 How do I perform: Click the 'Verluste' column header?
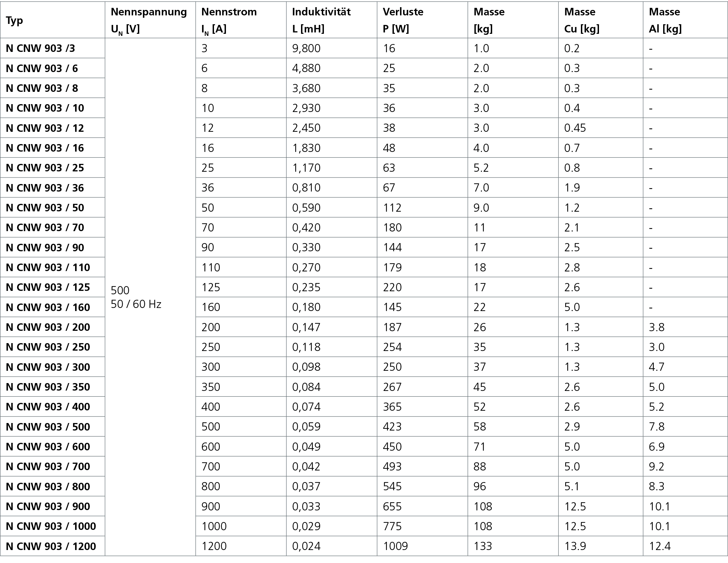tap(423, 20)
